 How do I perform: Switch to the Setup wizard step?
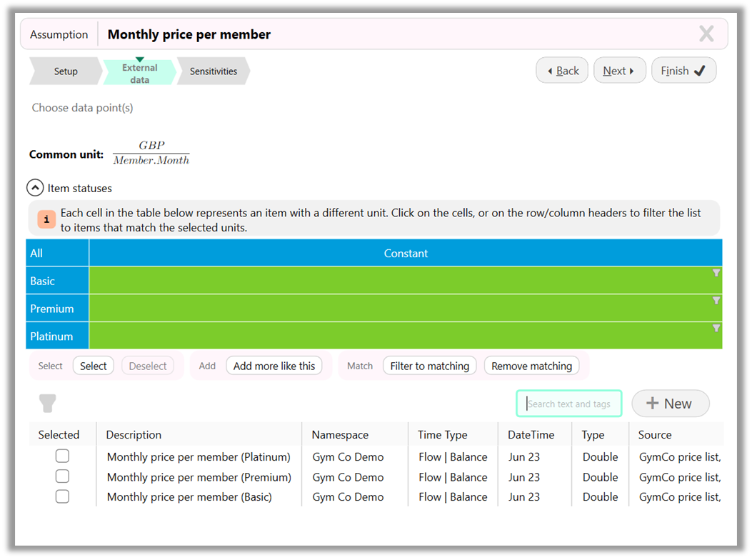click(x=66, y=71)
